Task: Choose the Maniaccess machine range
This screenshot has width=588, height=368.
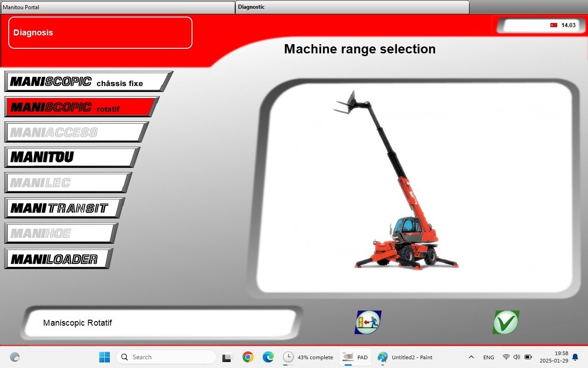Action: tap(77, 132)
